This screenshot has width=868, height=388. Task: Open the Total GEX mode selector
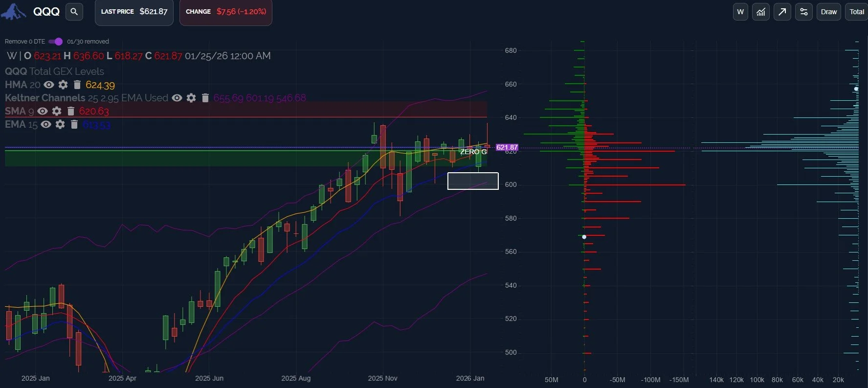856,12
